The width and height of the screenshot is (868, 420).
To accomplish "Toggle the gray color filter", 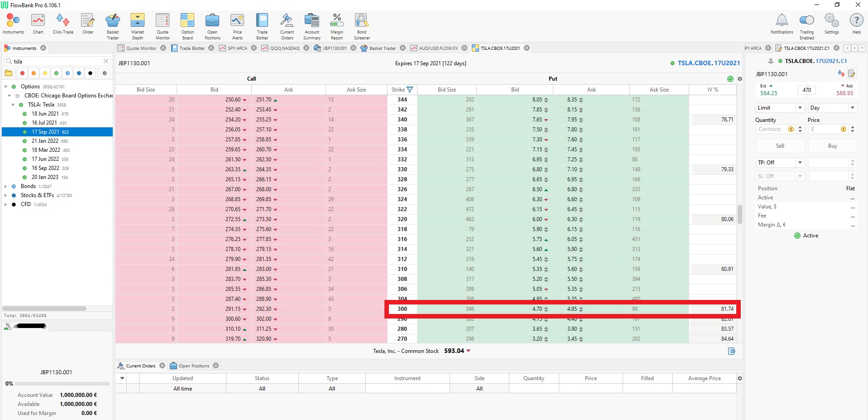I will click(x=105, y=73).
